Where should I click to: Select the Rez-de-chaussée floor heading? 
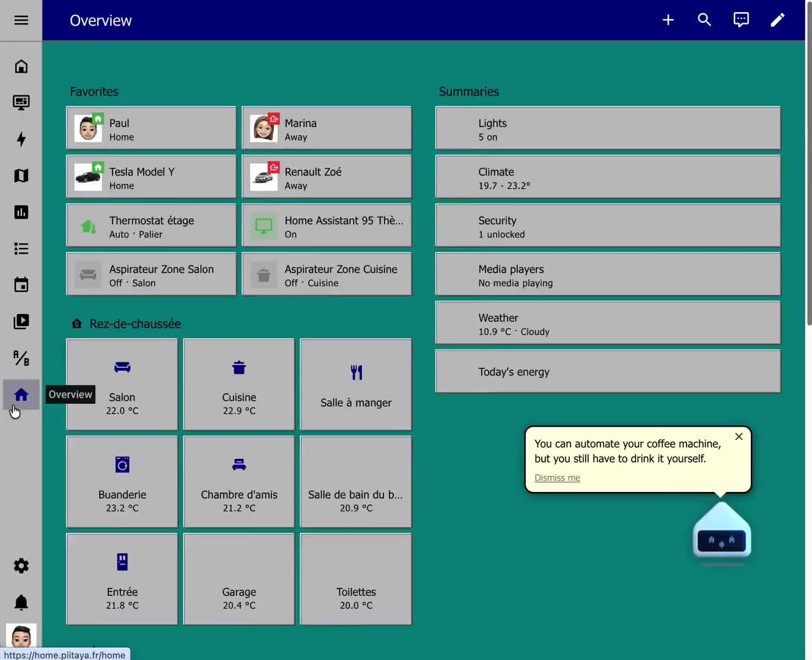pyautogui.click(x=135, y=324)
